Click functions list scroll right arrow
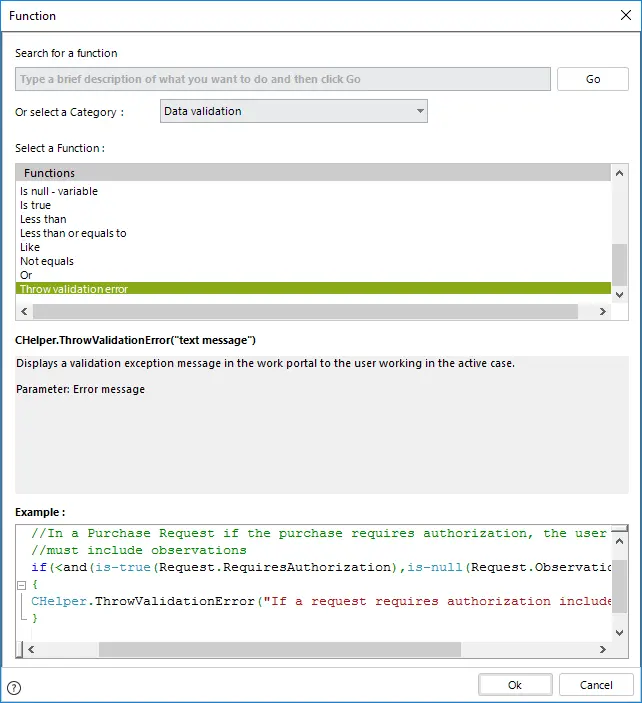Screen dimensions: 642x703 point(603,311)
